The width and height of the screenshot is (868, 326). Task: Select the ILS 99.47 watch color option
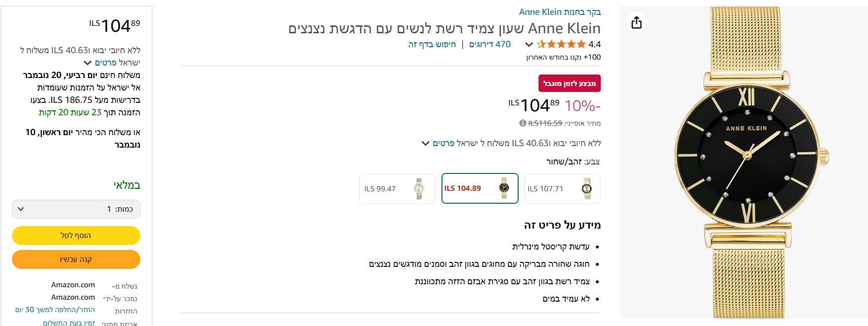[397, 189]
